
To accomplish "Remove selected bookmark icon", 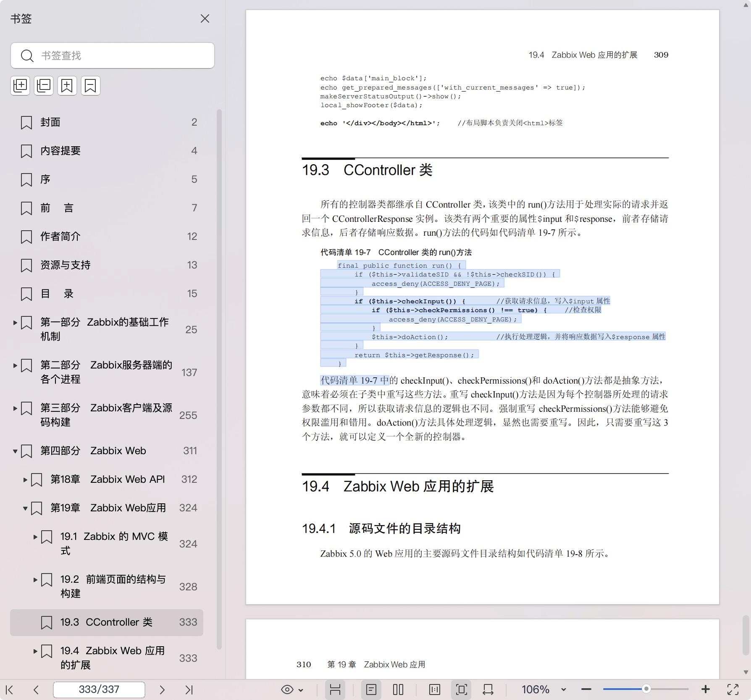I will pyautogui.click(x=91, y=86).
